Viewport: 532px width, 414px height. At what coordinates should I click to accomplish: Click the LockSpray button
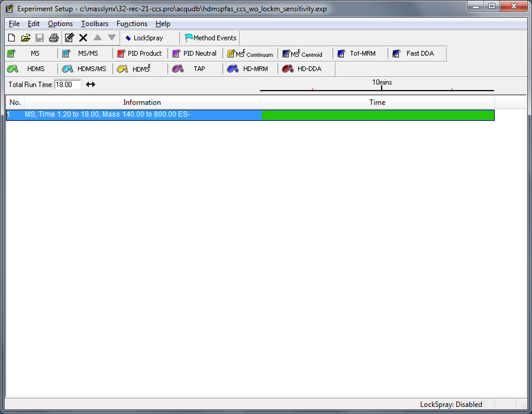pos(144,38)
